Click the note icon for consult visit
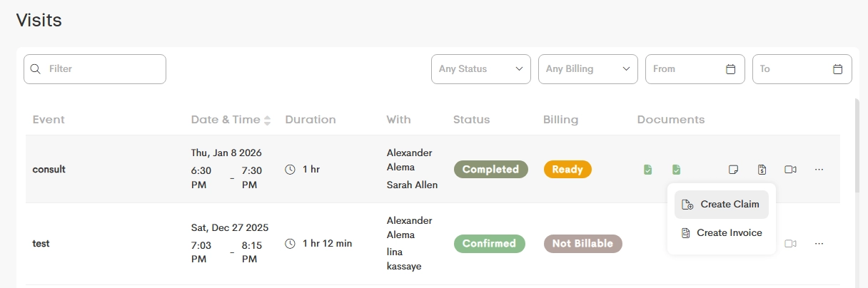 point(733,170)
